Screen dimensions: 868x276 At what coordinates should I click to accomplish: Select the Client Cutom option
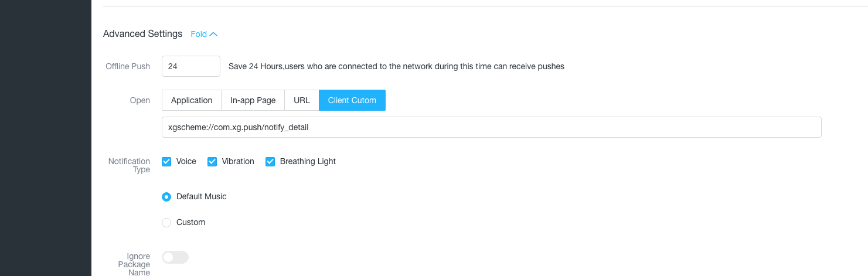coord(352,100)
